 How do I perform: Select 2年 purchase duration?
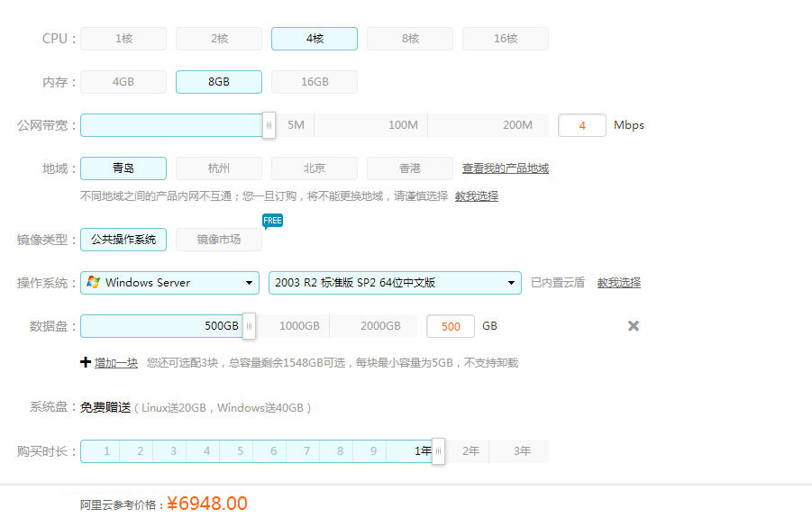(471, 451)
